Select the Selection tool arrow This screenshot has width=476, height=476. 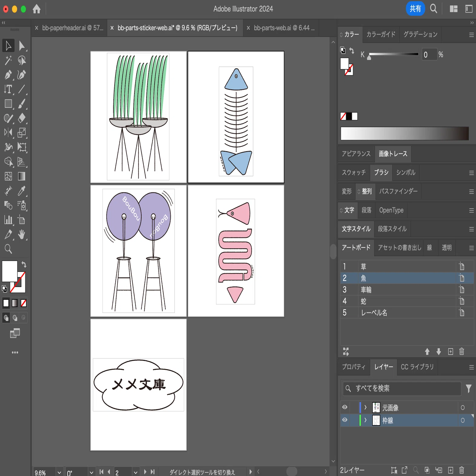[x=8, y=46]
